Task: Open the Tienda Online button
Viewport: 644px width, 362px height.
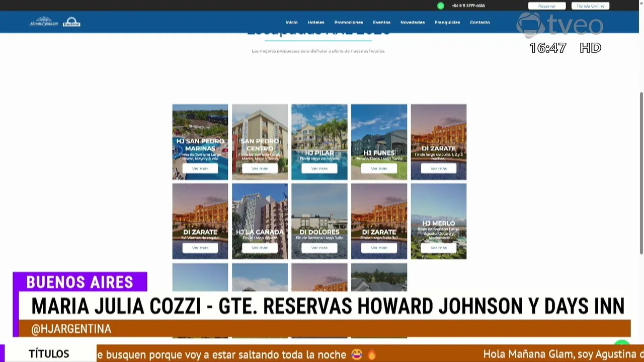Action: (590, 6)
